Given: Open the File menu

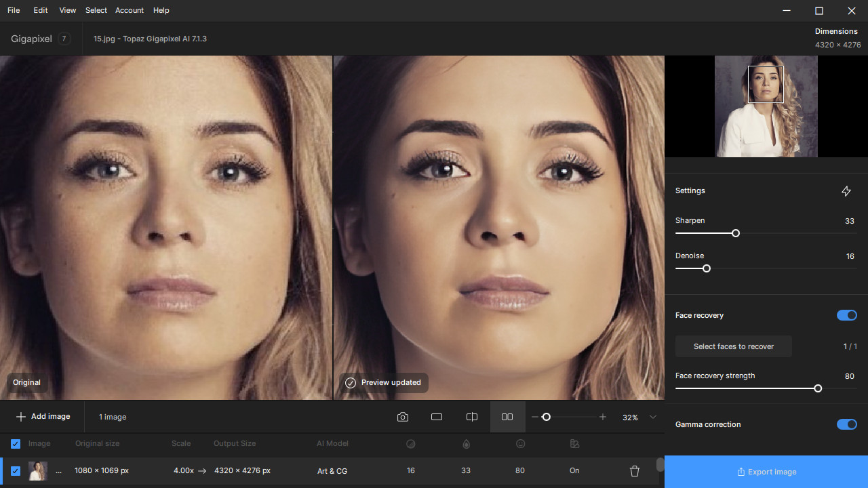Looking at the screenshot, I should [x=14, y=10].
